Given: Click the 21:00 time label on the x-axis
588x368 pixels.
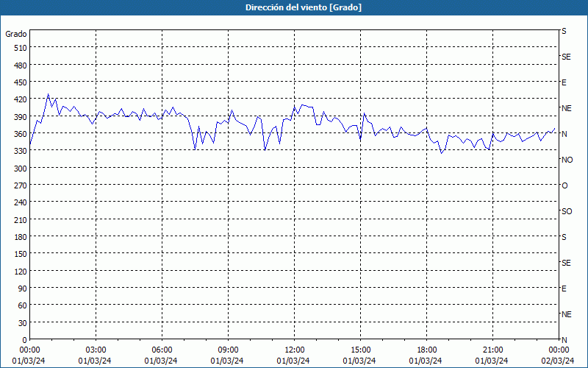Looking at the screenshot, I should click(x=492, y=350).
